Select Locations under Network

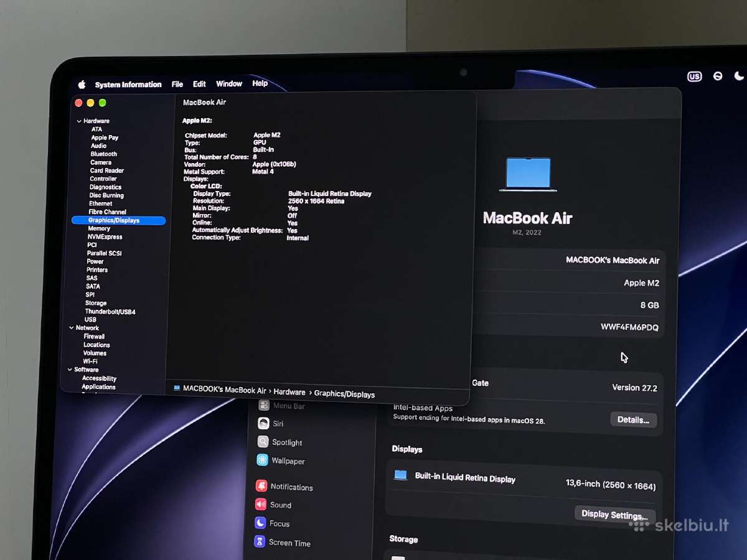96,345
